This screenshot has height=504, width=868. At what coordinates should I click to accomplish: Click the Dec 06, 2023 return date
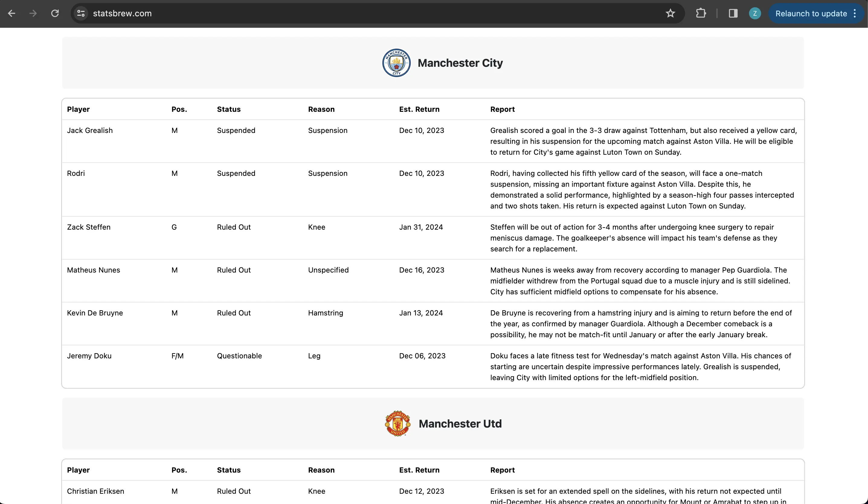pyautogui.click(x=422, y=356)
